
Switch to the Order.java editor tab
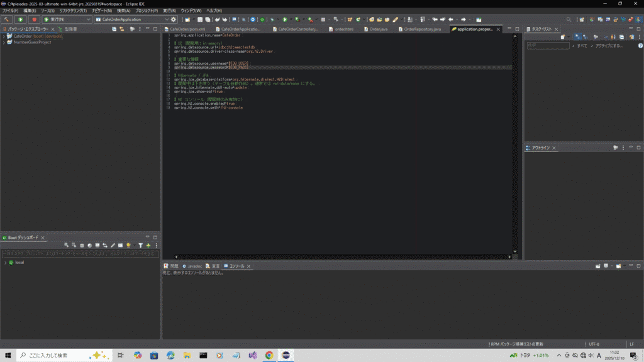pos(379,29)
